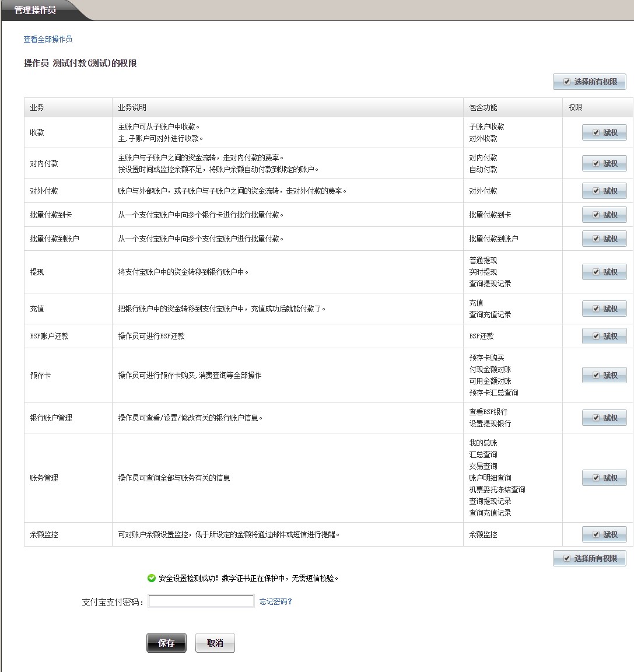The height and width of the screenshot is (672, 634).
Task: Click bottom 选择所有权限 select-all button
Action: coord(589,559)
